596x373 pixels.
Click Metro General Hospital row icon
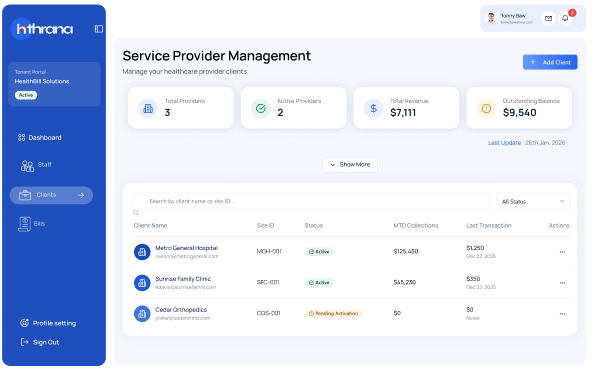(142, 252)
